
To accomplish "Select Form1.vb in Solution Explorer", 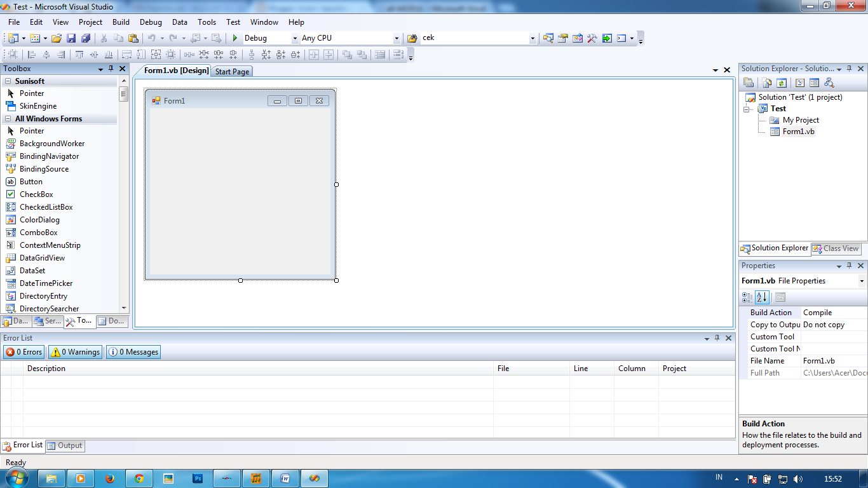I will pyautogui.click(x=798, y=132).
